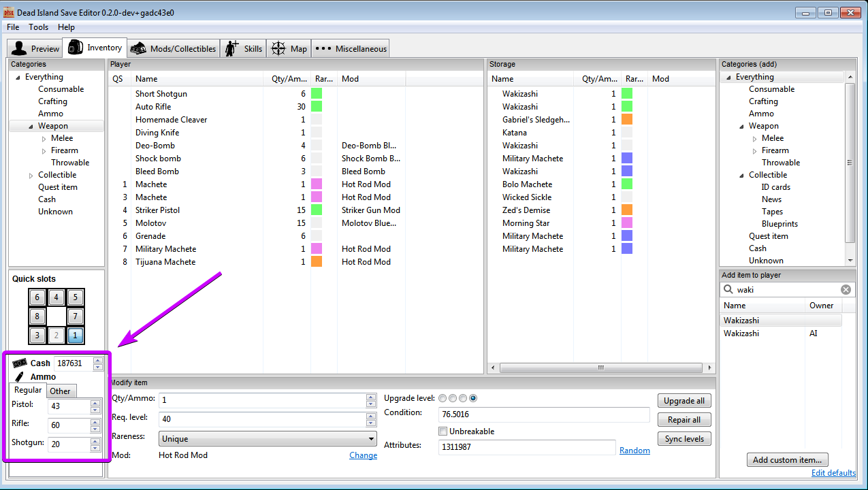Image resolution: width=868 pixels, height=490 pixels.
Task: Open the Mods/Collectibles tab
Action: (174, 48)
